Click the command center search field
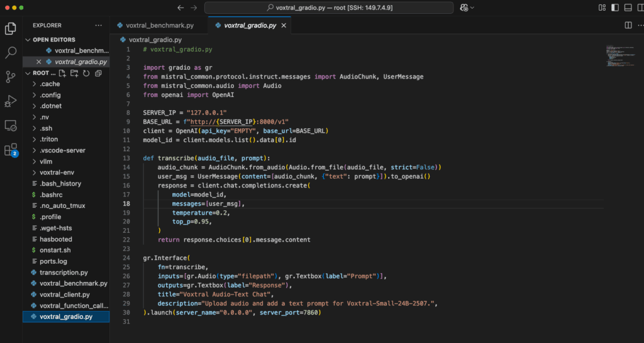Screen dimensions: 644x343 pyautogui.click(x=329, y=8)
